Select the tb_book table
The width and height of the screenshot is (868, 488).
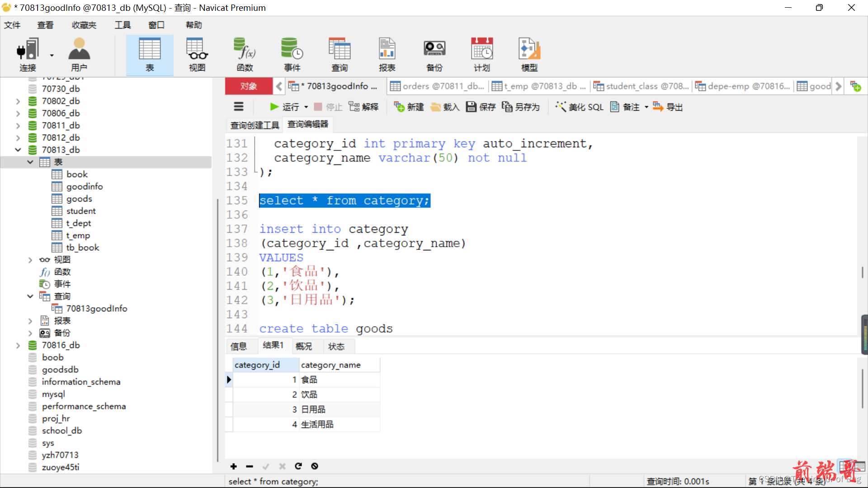click(x=83, y=247)
